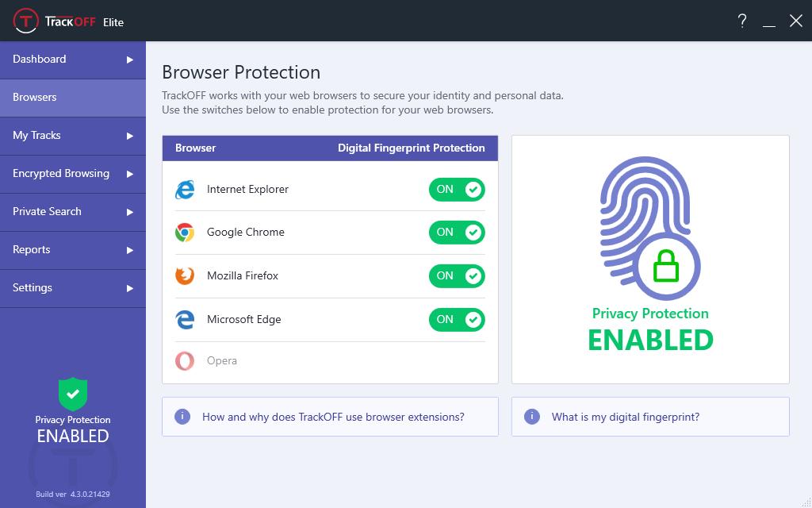Open 'What is my digital fingerprint?' info
This screenshot has width=812, height=508.
click(x=626, y=417)
